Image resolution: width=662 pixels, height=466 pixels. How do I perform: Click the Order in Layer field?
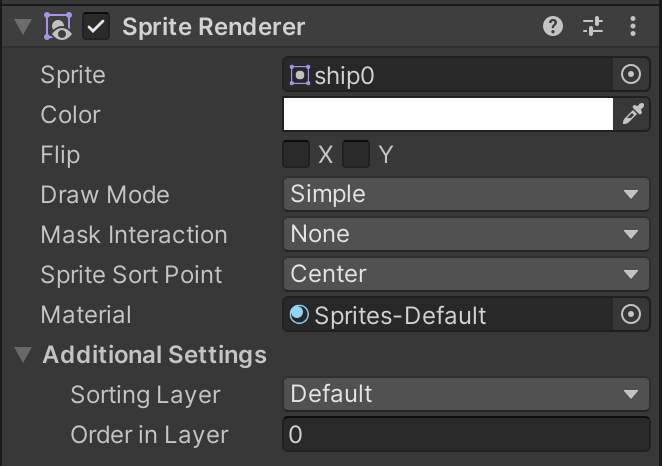(x=466, y=434)
